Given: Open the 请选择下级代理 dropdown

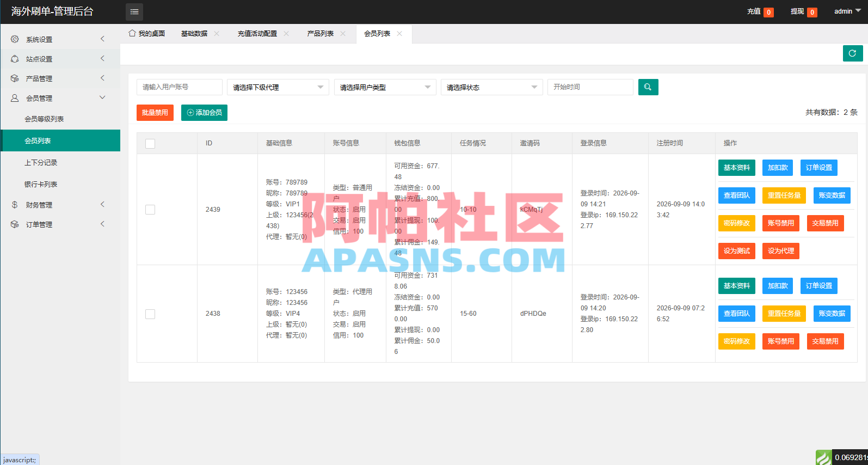Looking at the screenshot, I should click(278, 87).
